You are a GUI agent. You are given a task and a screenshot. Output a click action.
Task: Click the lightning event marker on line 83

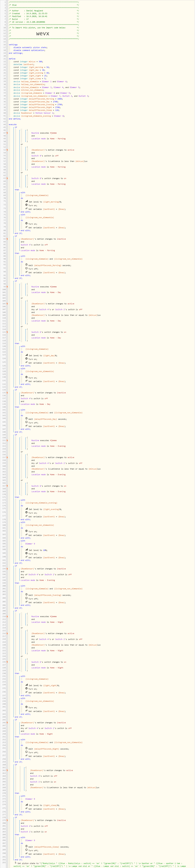[x=7, y=239]
